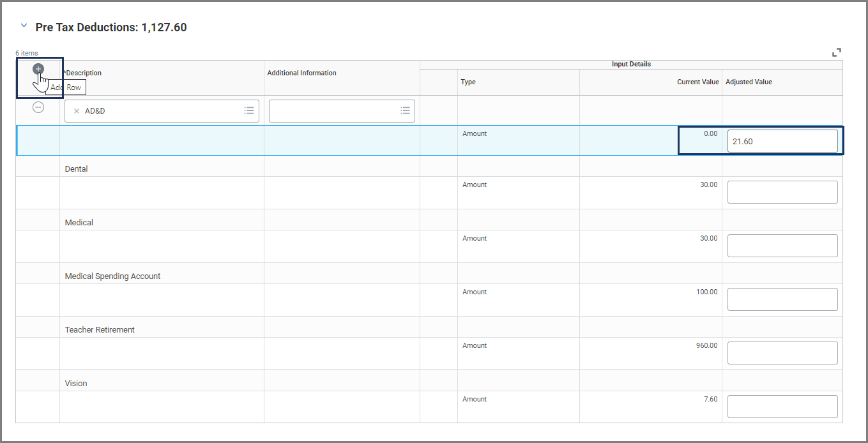
Task: Open the Description field prompt list icon
Action: click(x=249, y=111)
